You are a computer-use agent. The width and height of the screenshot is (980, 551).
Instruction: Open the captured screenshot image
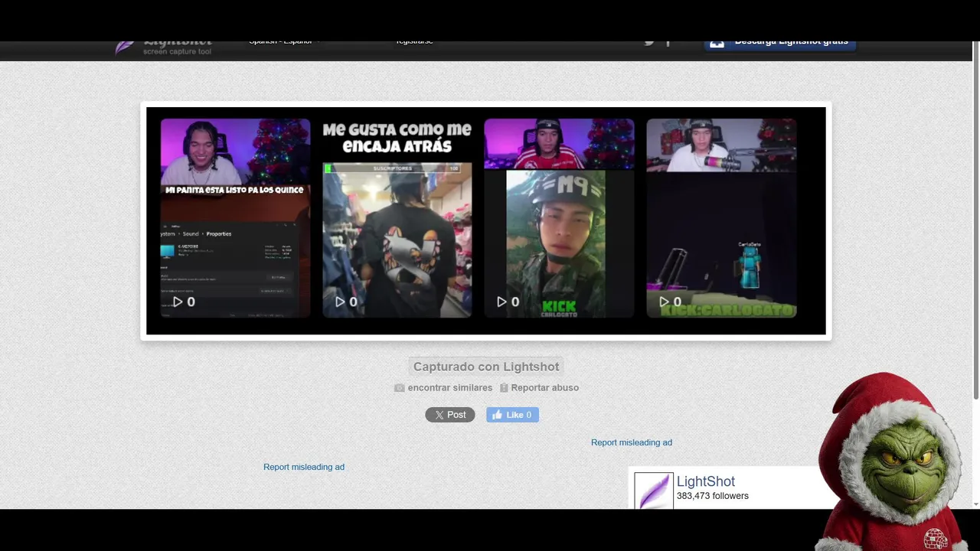point(486,220)
